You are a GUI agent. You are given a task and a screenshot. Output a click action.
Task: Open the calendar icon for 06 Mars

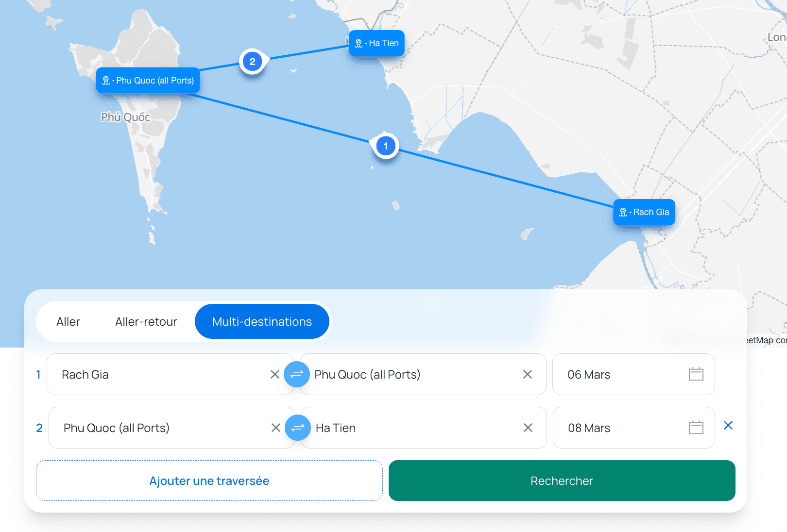click(696, 374)
